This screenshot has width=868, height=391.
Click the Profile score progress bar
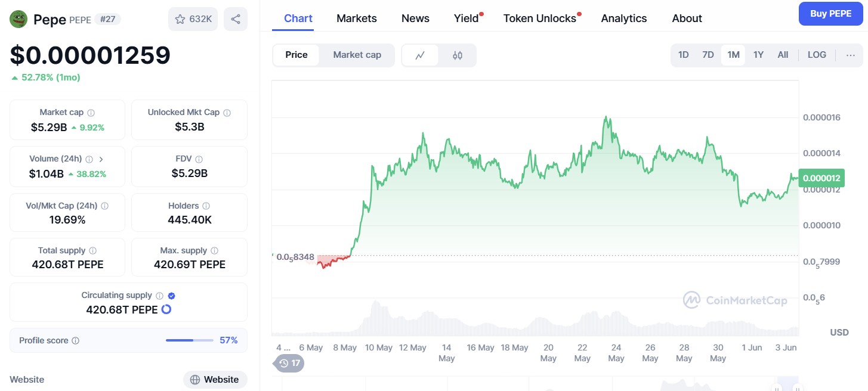(189, 340)
